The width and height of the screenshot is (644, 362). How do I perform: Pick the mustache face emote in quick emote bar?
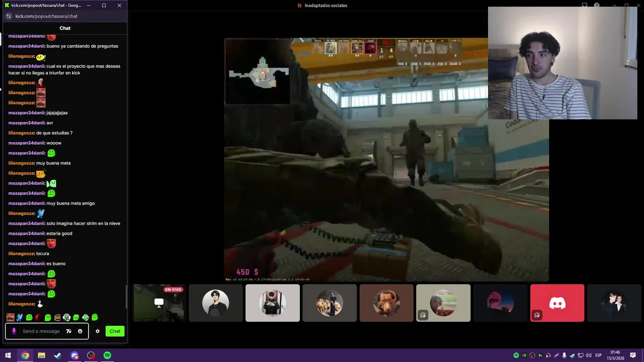(11, 317)
